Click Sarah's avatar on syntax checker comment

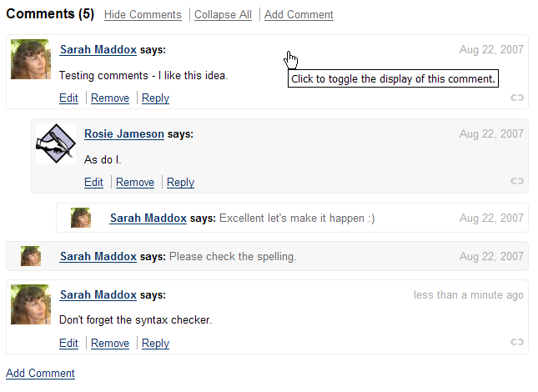pos(31,304)
